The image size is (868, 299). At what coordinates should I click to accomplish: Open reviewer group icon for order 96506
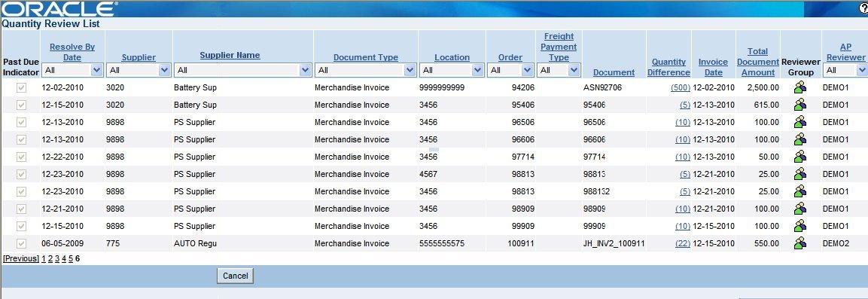800,122
